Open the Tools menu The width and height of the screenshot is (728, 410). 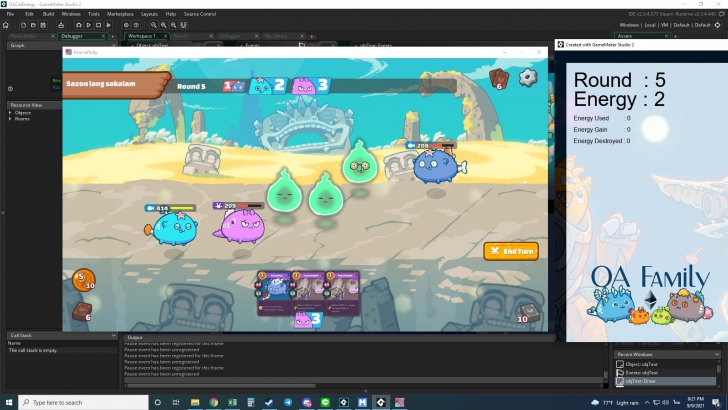(94, 14)
